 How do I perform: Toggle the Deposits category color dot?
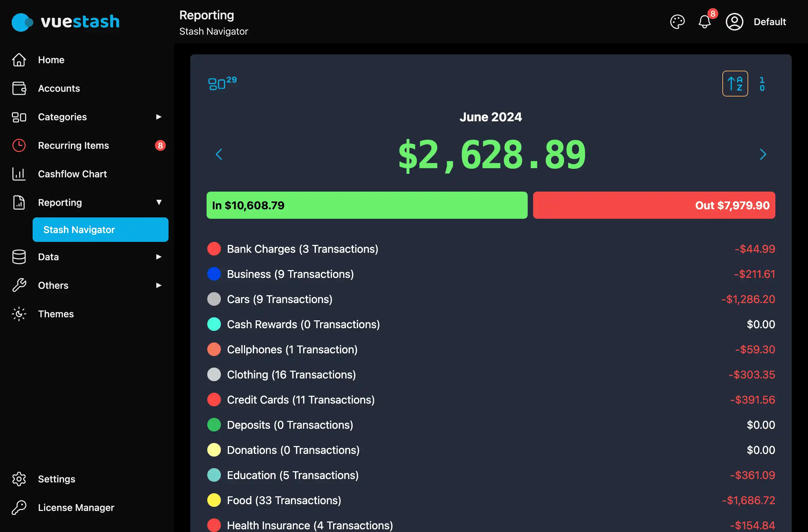click(214, 425)
